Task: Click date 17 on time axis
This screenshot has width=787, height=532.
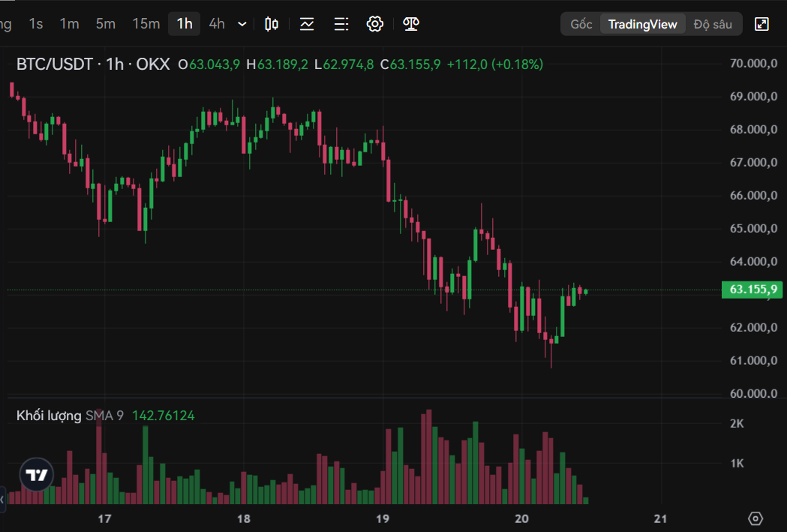Action: 104,518
